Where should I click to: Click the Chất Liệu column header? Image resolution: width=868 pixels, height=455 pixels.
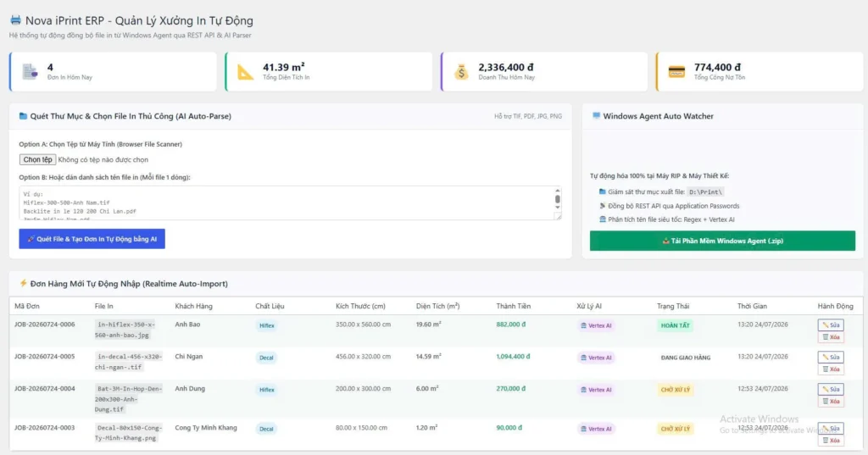[270, 306]
